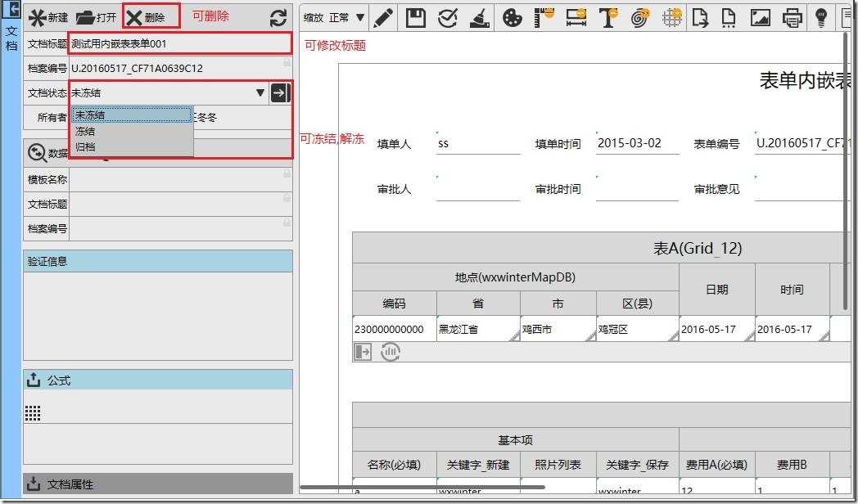
Task: Open a document with the 打开 folder icon
Action: 85,17
